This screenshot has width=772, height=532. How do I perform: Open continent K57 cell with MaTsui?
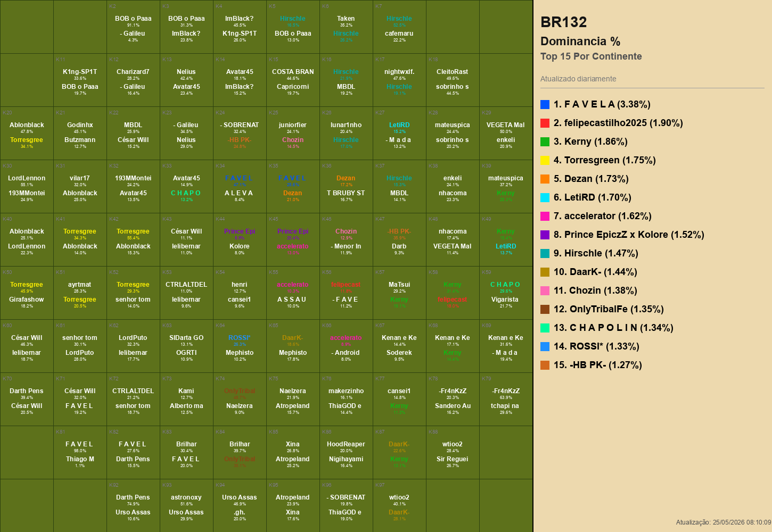click(399, 293)
